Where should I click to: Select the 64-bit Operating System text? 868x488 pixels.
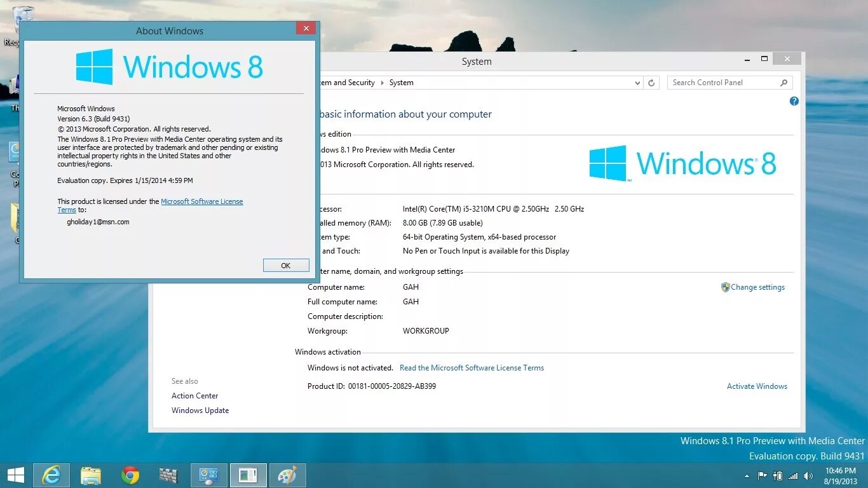point(479,237)
